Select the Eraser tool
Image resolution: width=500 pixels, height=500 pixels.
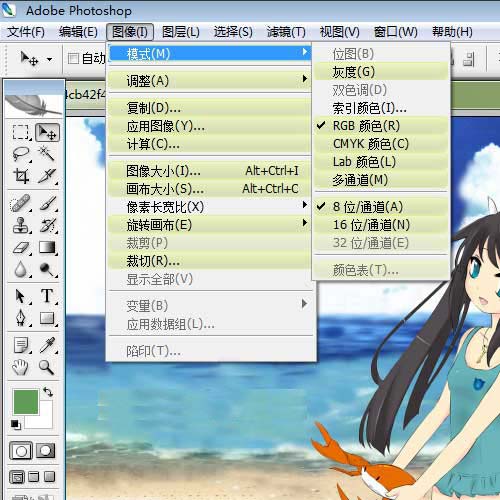(21, 247)
